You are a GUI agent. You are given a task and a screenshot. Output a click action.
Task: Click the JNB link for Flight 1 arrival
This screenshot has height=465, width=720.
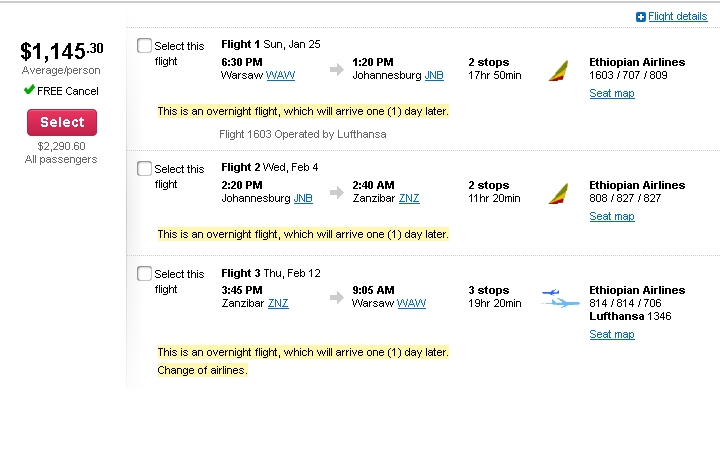pos(434,75)
